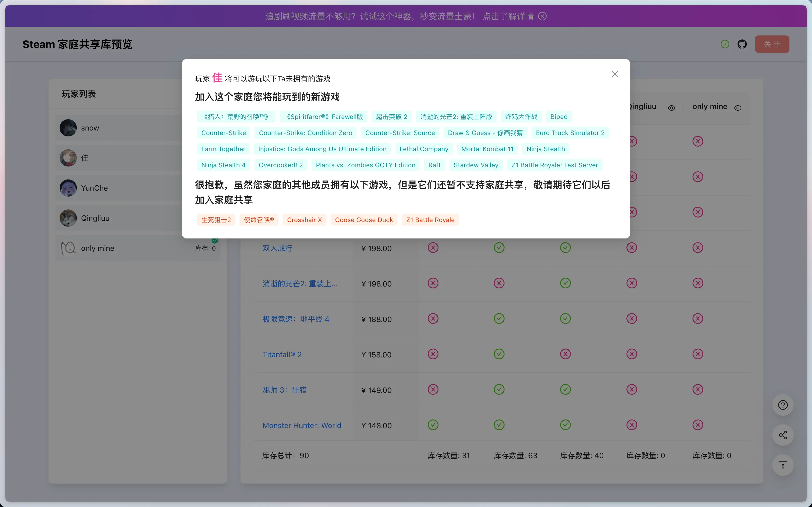Click YunChe's avatar thumbnail
Viewport: 812px width, 507px height.
[x=68, y=188]
